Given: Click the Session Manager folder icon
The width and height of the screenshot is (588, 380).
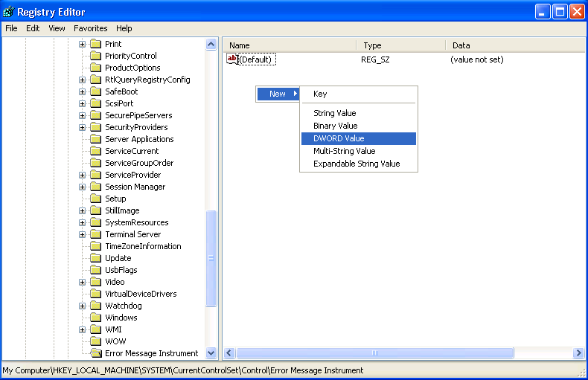Looking at the screenshot, I should pos(95,187).
